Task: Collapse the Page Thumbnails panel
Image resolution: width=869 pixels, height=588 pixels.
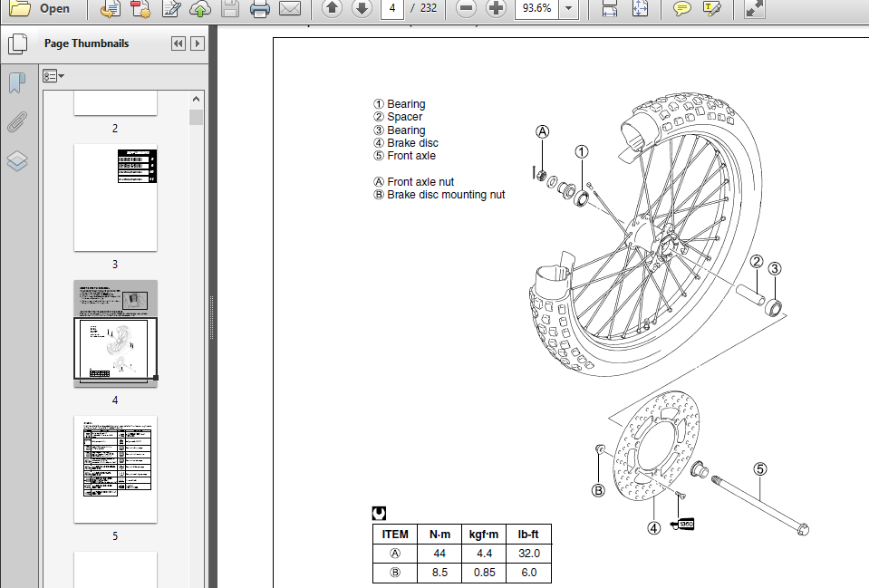Action: pyautogui.click(x=178, y=43)
